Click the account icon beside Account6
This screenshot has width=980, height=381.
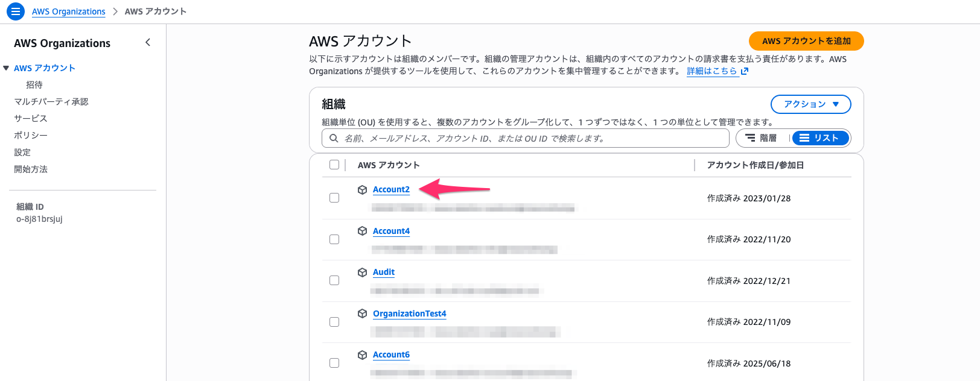click(x=361, y=354)
